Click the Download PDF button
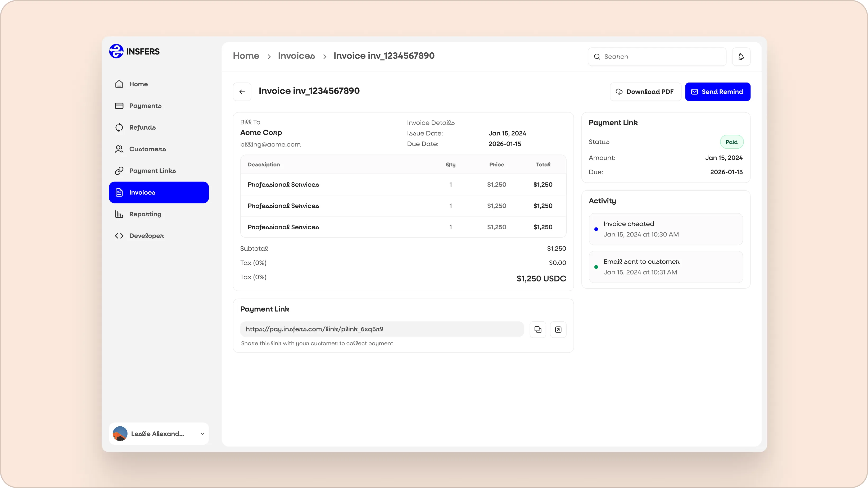868x488 pixels. (645, 92)
